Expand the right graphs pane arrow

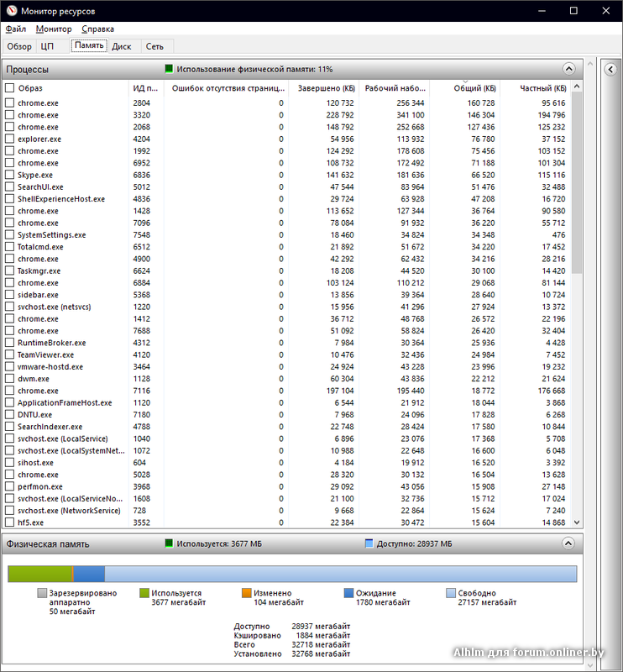[610, 70]
